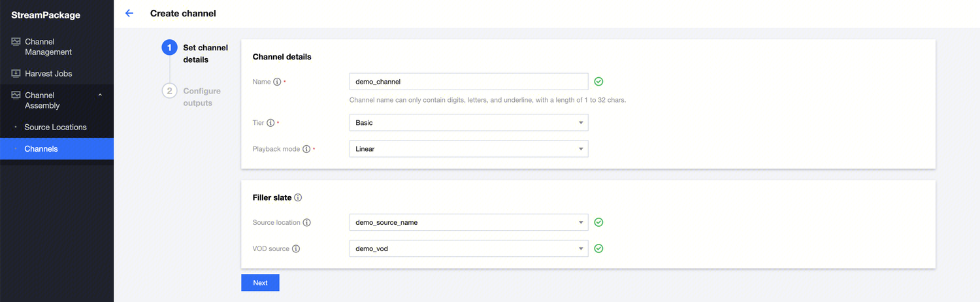Select Channels in the sidebar
The height and width of the screenshot is (302, 980).
[41, 149]
